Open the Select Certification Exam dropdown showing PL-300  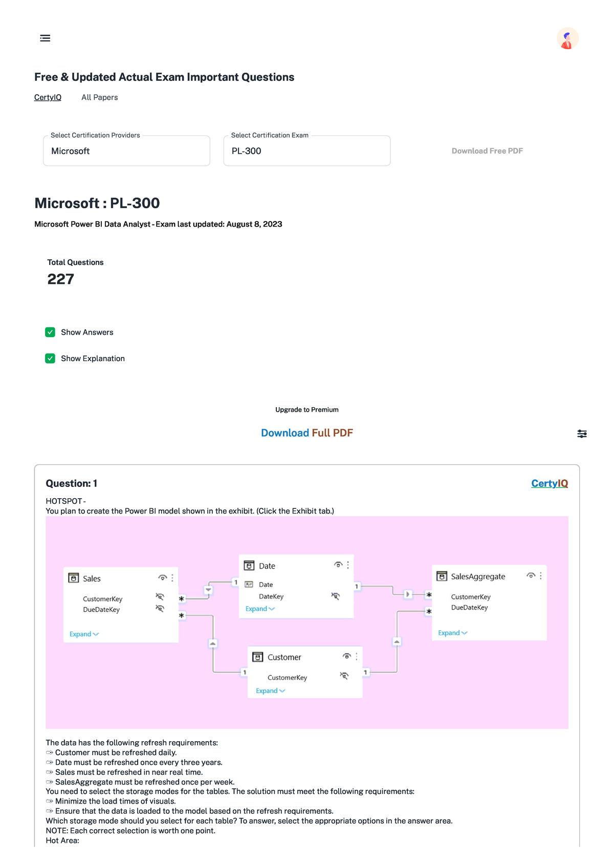pos(306,150)
